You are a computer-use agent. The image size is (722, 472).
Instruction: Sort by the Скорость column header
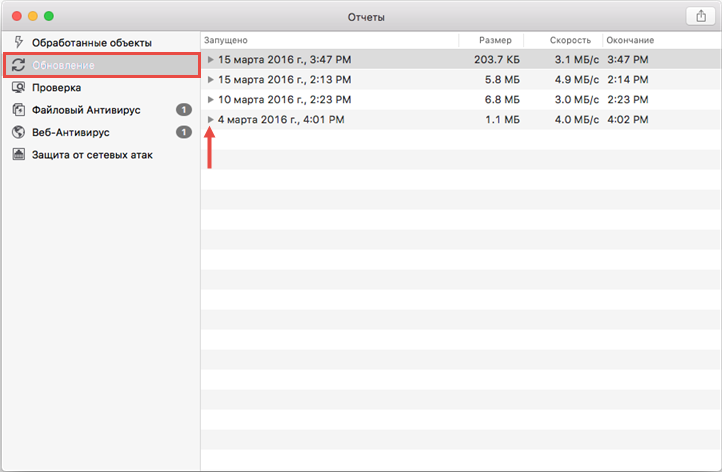[563, 40]
